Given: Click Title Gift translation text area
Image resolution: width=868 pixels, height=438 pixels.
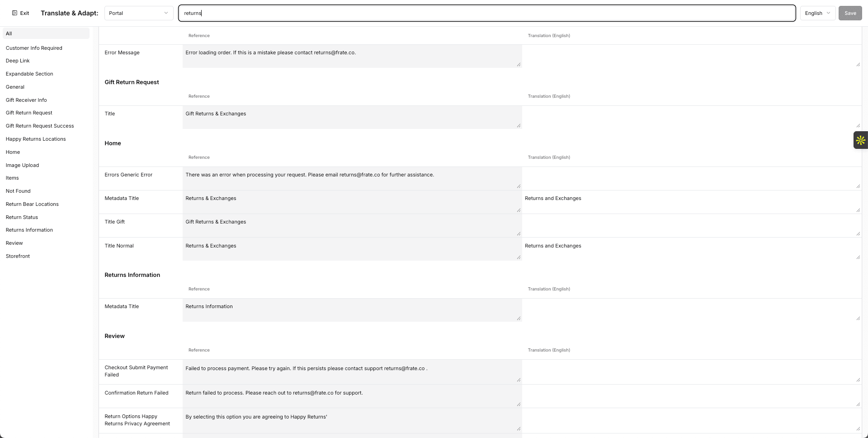Looking at the screenshot, I should [691, 225].
